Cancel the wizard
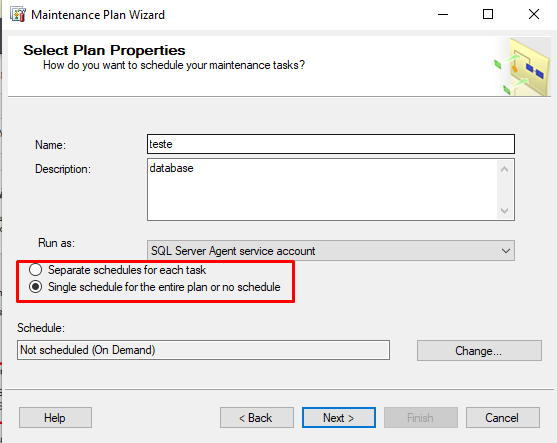 point(503,418)
